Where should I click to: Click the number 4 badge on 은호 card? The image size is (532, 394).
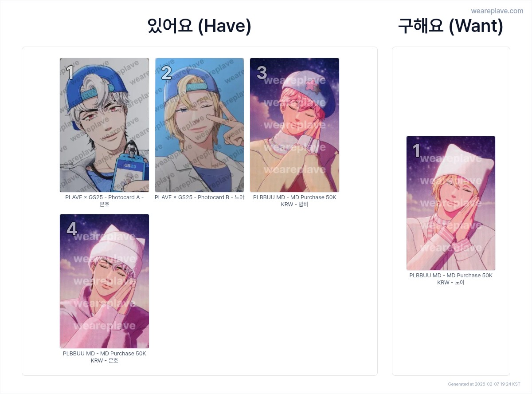coord(71,229)
